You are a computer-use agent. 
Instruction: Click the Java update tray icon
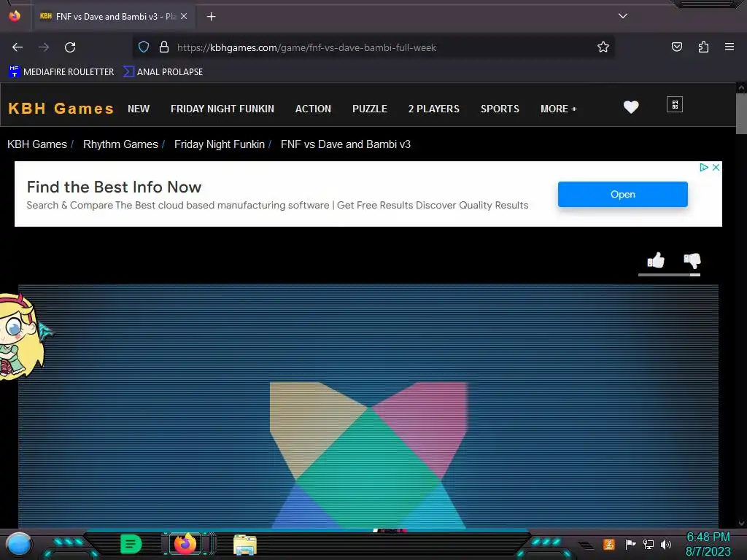(x=608, y=544)
